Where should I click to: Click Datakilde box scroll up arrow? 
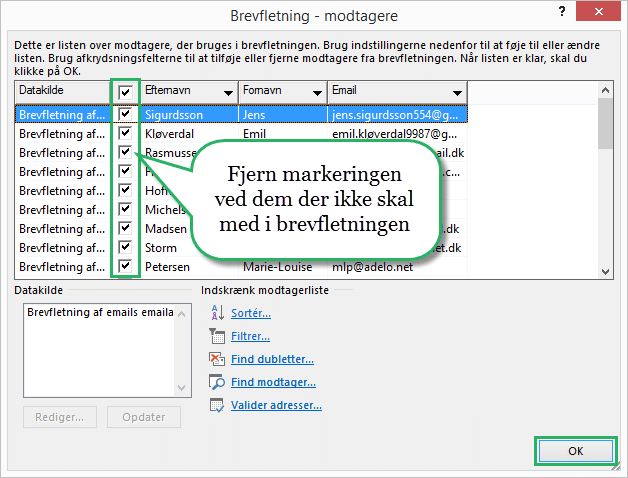pyautogui.click(x=181, y=314)
